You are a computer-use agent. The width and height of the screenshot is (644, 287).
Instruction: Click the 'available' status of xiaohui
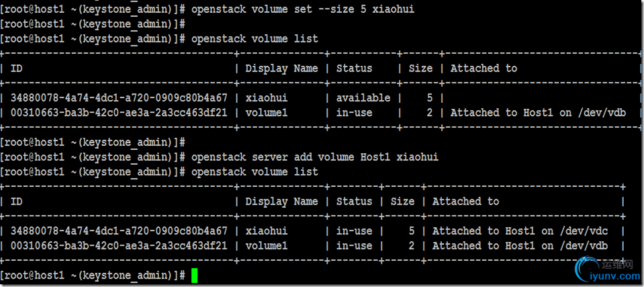[363, 98]
